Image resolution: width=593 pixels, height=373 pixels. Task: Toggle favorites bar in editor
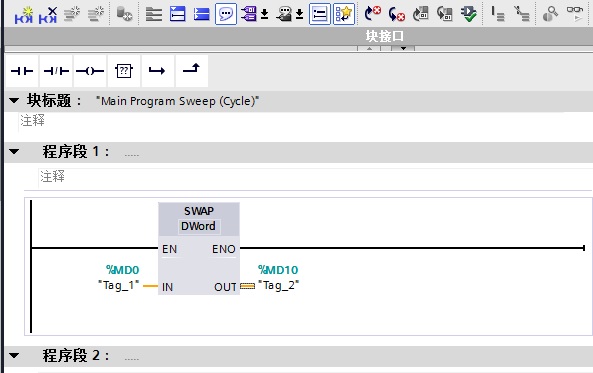pos(344,14)
